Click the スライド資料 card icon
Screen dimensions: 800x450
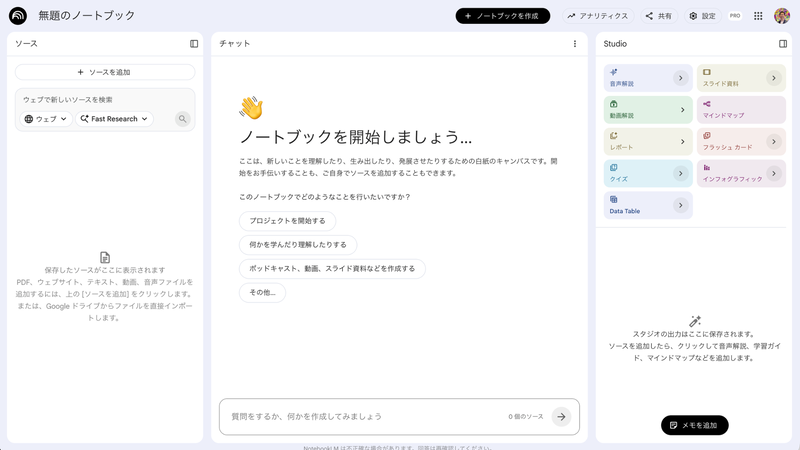(x=707, y=72)
